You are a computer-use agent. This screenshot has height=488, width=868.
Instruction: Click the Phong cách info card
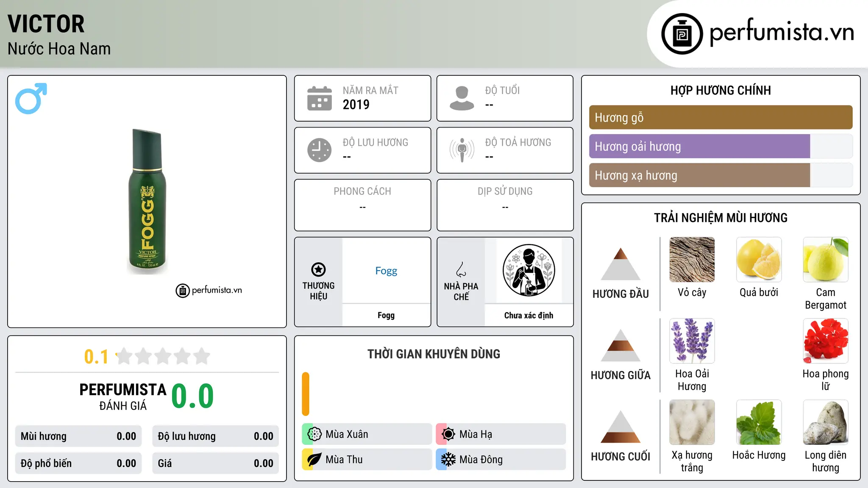pos(362,205)
